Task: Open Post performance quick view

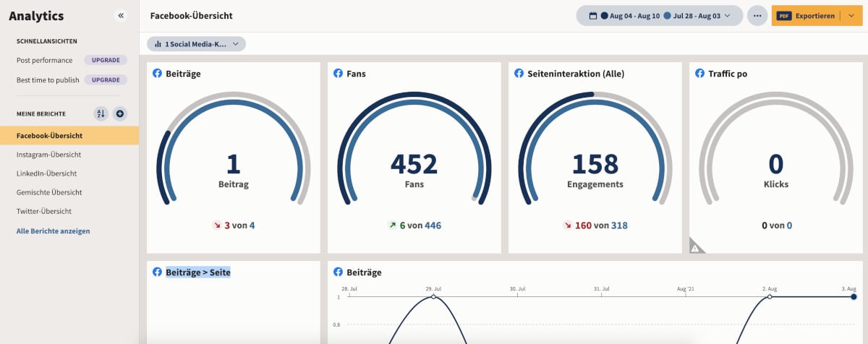Action: click(x=44, y=60)
